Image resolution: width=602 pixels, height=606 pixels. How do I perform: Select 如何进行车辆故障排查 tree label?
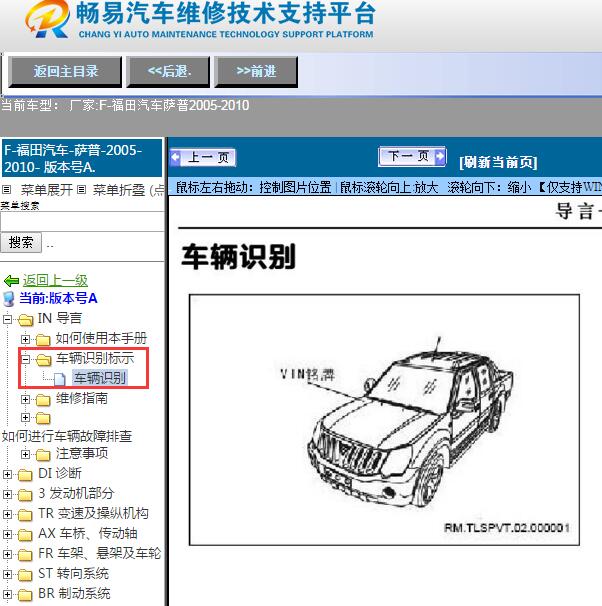coord(67,436)
